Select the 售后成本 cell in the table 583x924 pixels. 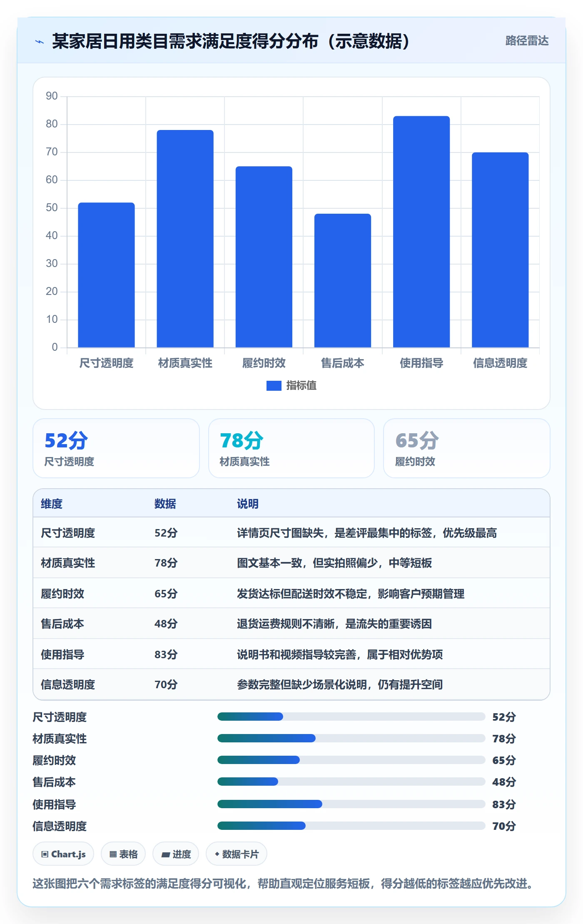pyautogui.click(x=62, y=624)
